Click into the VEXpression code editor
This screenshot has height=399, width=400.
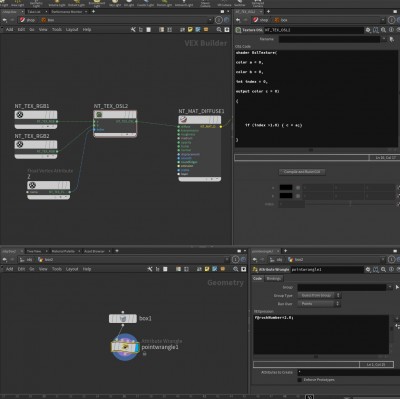(321, 334)
